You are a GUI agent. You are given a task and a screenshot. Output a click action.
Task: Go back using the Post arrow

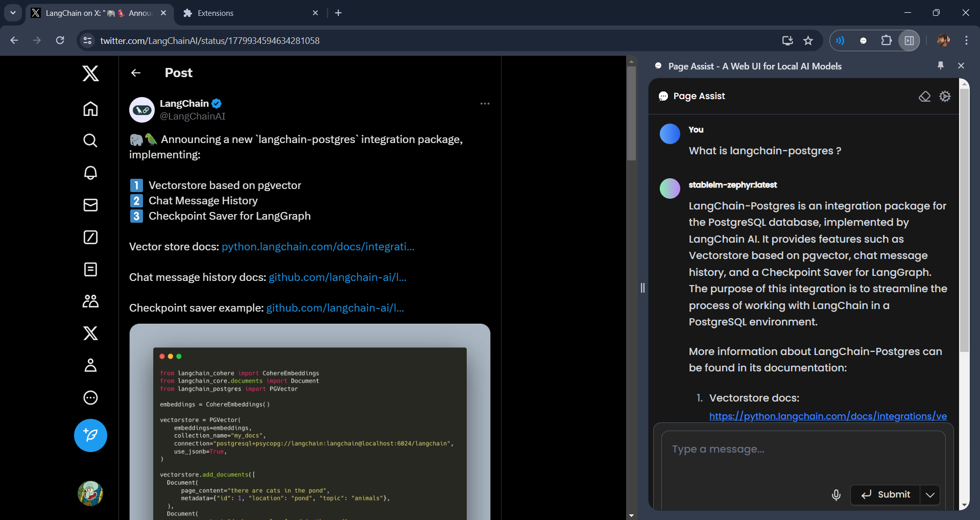point(136,73)
